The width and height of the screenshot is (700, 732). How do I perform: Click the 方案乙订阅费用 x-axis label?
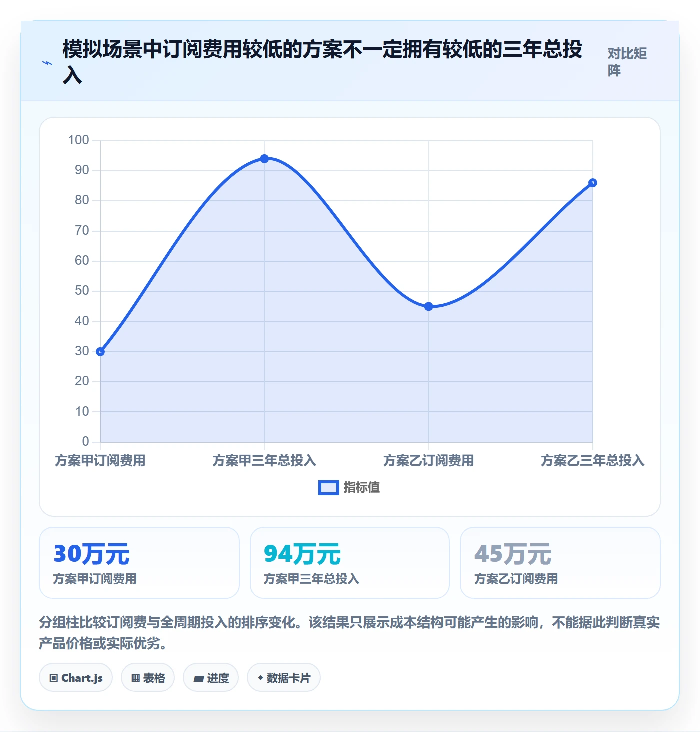pyautogui.click(x=428, y=460)
